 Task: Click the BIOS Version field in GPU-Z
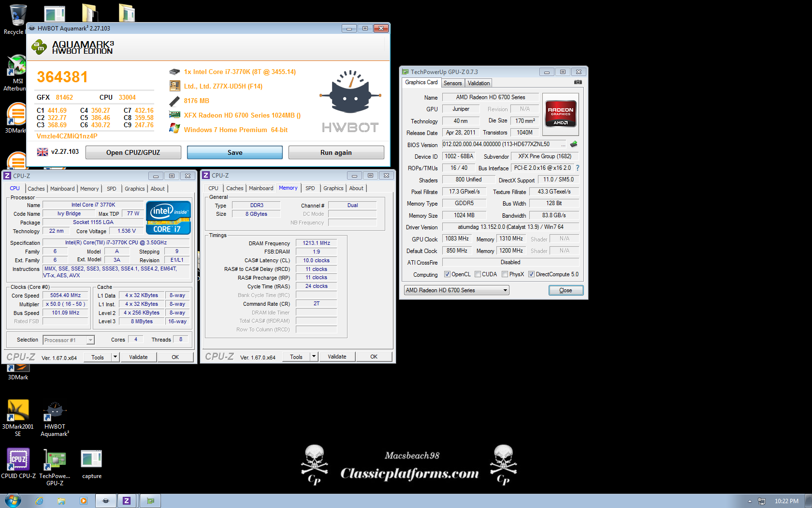pos(504,144)
